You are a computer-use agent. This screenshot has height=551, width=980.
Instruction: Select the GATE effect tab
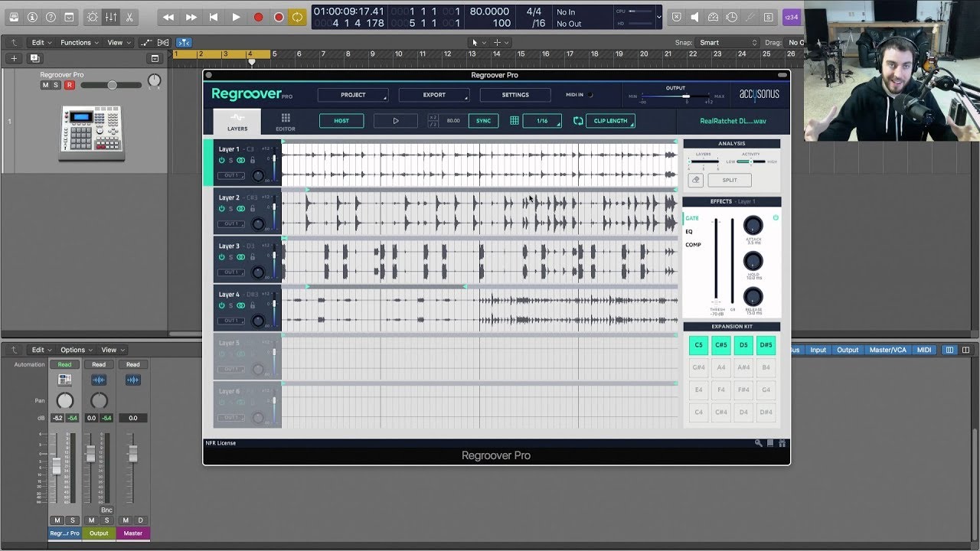[x=692, y=218]
